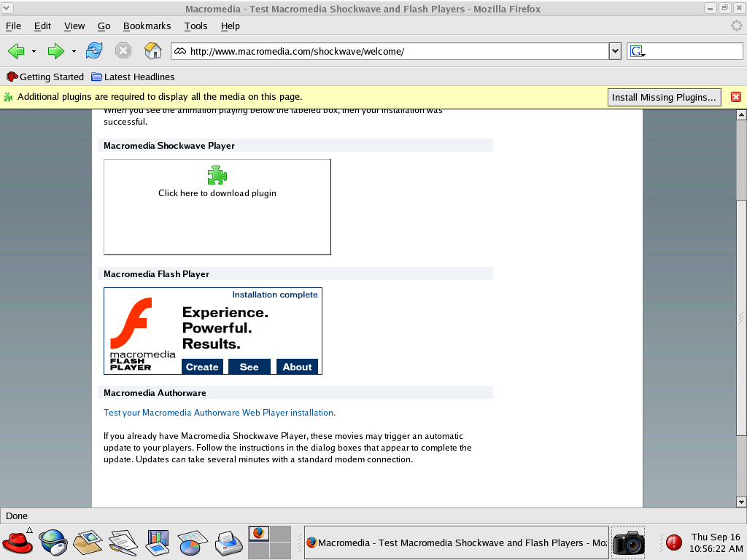Launch the email client icon in panel
The height and width of the screenshot is (560, 747).
click(88, 542)
